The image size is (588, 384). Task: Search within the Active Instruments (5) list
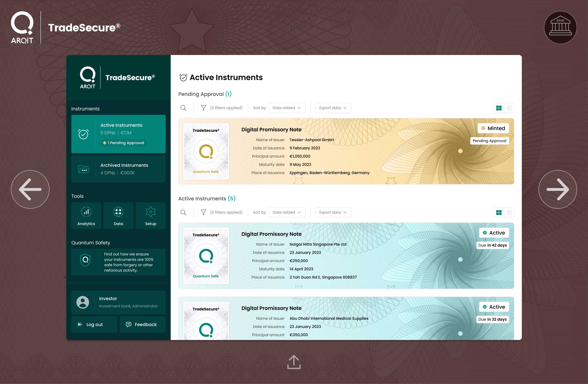[x=183, y=212]
